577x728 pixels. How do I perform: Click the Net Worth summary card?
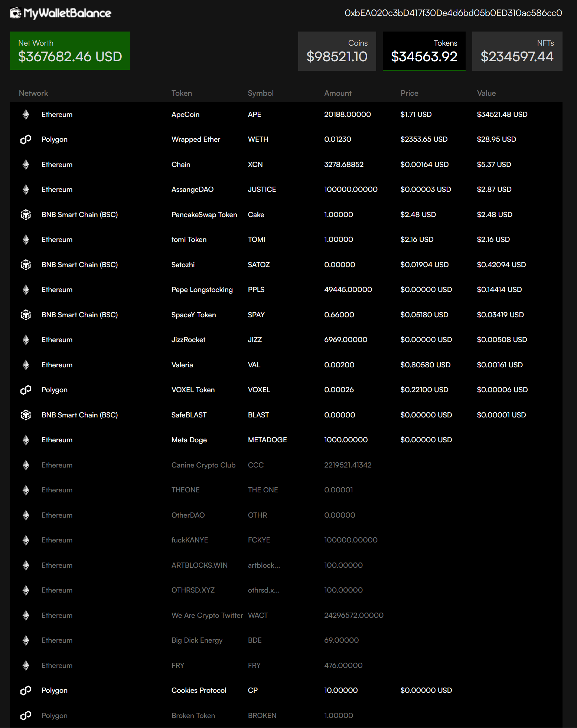pos(70,51)
